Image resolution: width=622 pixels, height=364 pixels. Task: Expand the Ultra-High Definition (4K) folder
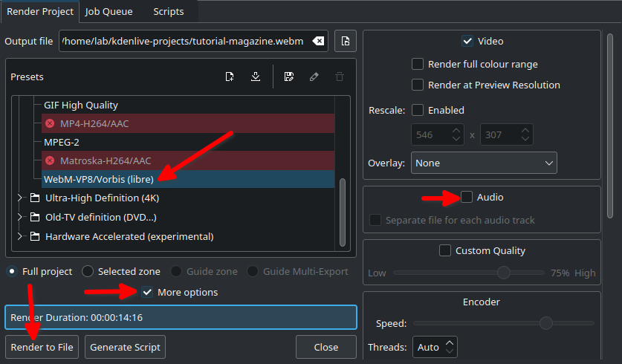(x=20, y=198)
